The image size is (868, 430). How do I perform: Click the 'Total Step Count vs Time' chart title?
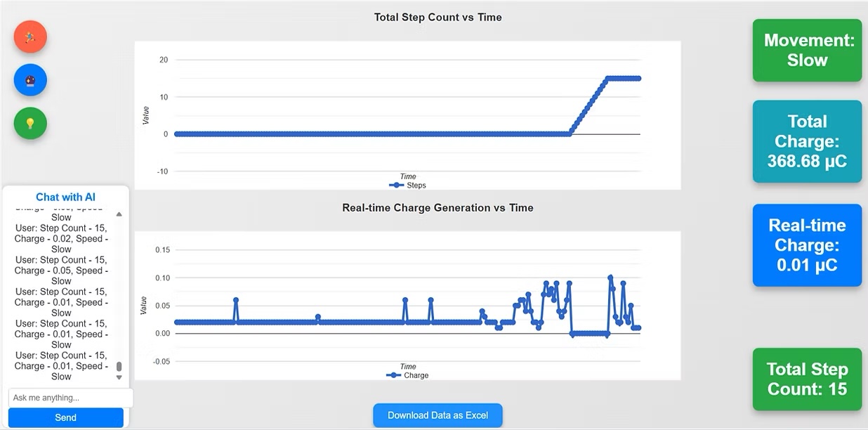click(x=438, y=18)
